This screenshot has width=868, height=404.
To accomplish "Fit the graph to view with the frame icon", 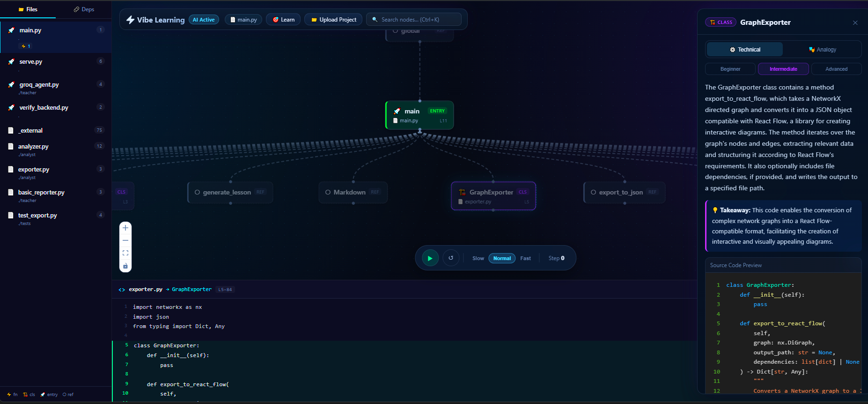I will click(x=125, y=253).
